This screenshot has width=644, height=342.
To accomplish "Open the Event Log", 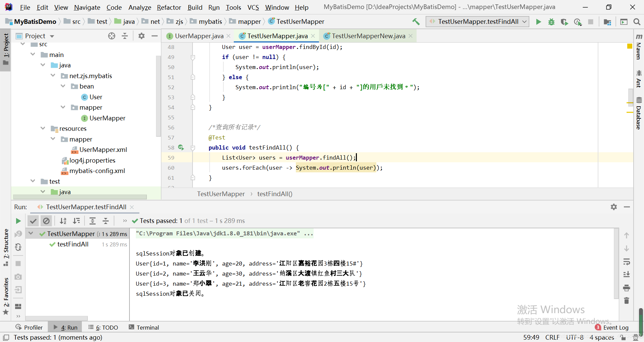I will click(x=612, y=328).
